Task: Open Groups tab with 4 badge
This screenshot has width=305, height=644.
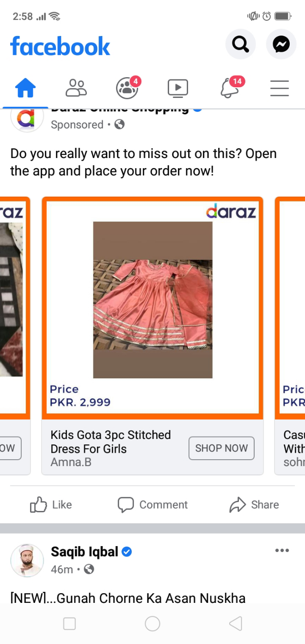Action: [x=127, y=88]
